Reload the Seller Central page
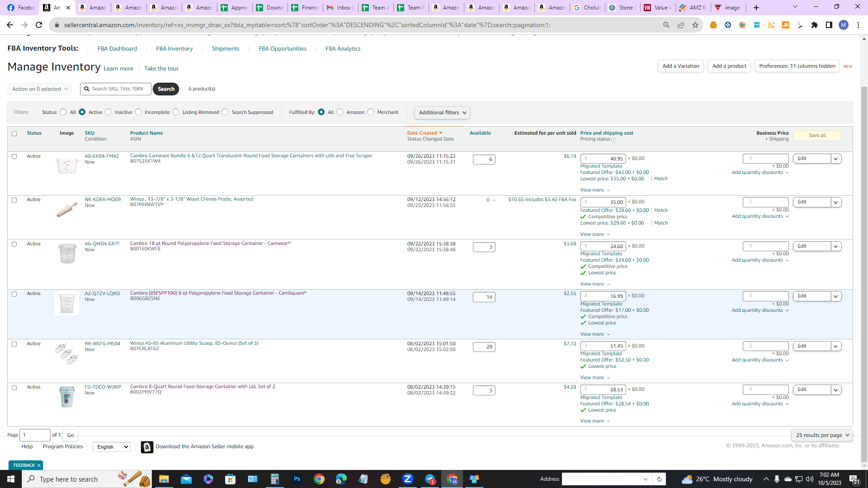The image size is (868, 488). point(39,25)
